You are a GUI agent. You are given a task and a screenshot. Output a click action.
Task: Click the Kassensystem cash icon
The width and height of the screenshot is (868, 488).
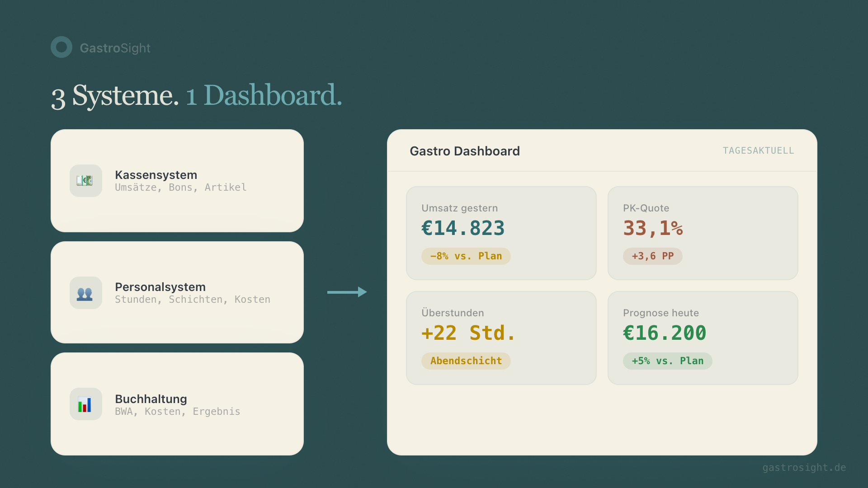[x=86, y=181]
